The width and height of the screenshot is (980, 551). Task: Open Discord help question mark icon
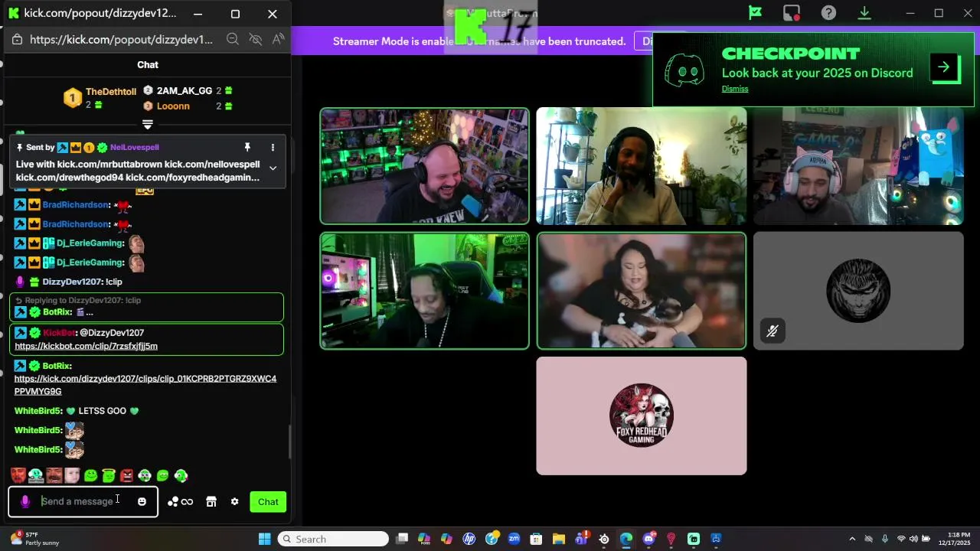click(x=828, y=13)
